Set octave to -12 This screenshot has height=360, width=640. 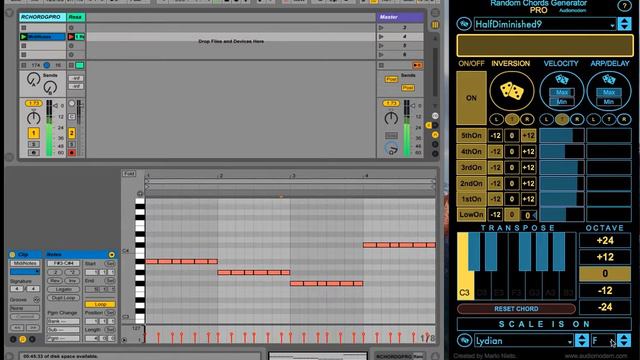click(604, 291)
